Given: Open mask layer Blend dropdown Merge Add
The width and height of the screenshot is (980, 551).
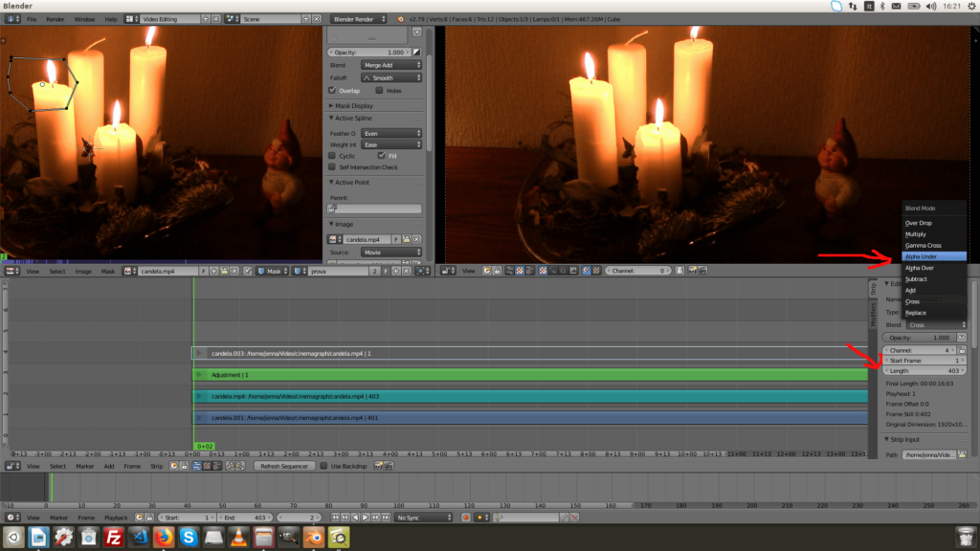Looking at the screenshot, I should [391, 65].
